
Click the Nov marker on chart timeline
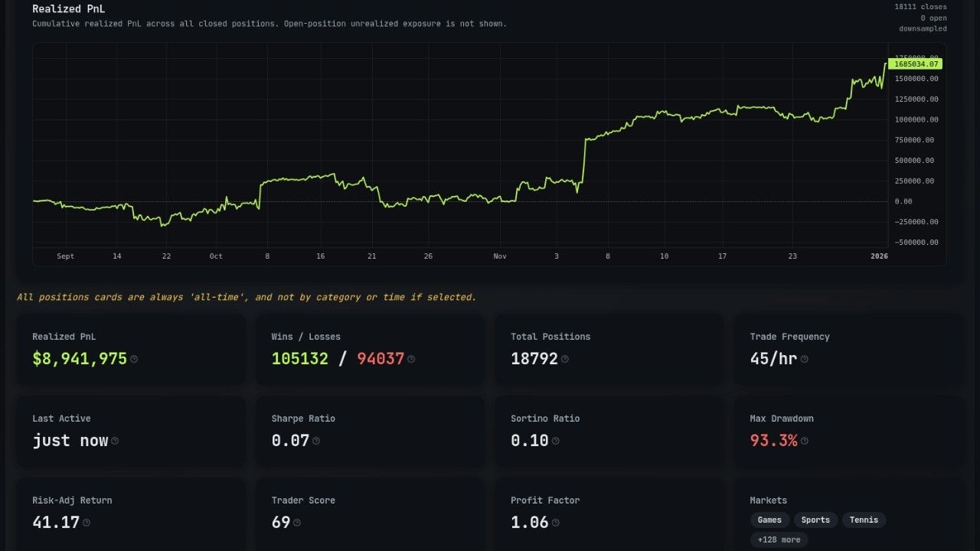[x=500, y=256]
